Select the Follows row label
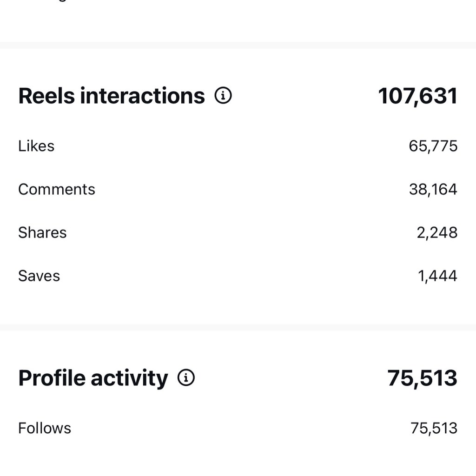The image size is (476, 476). pos(45,428)
